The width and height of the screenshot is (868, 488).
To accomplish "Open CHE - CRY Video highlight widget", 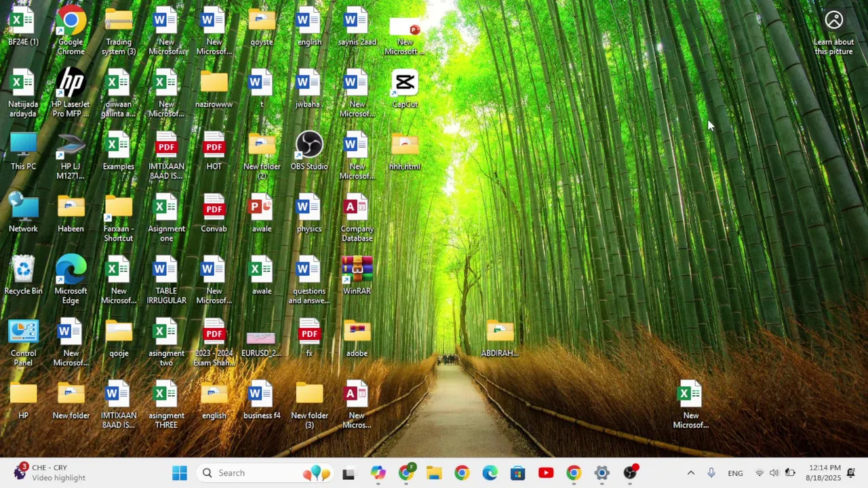I will point(49,473).
